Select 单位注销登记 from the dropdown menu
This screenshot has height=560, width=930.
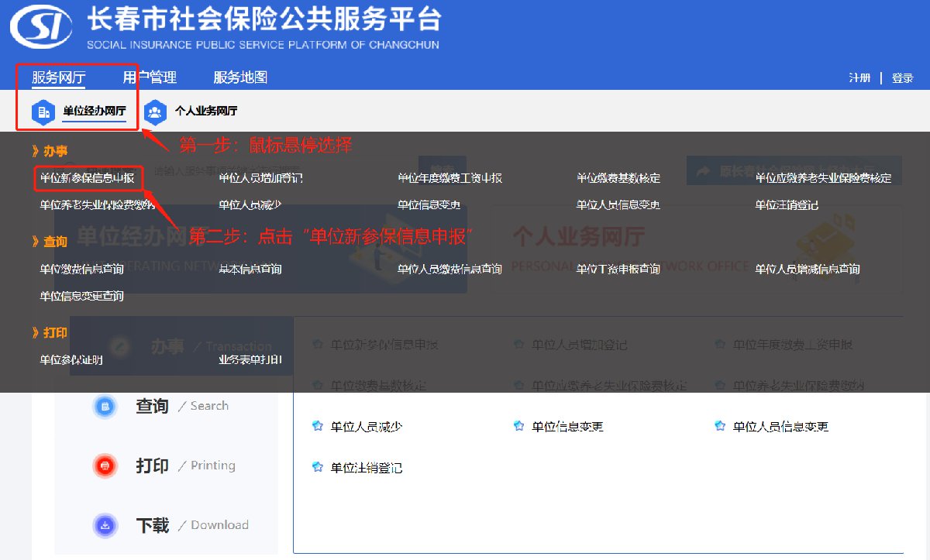[x=787, y=205]
